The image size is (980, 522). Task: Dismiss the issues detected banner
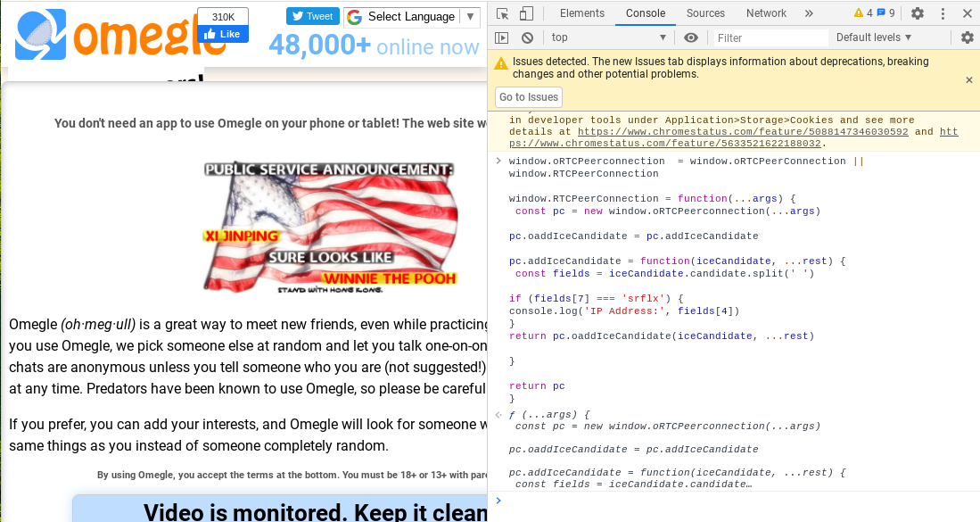coord(968,80)
